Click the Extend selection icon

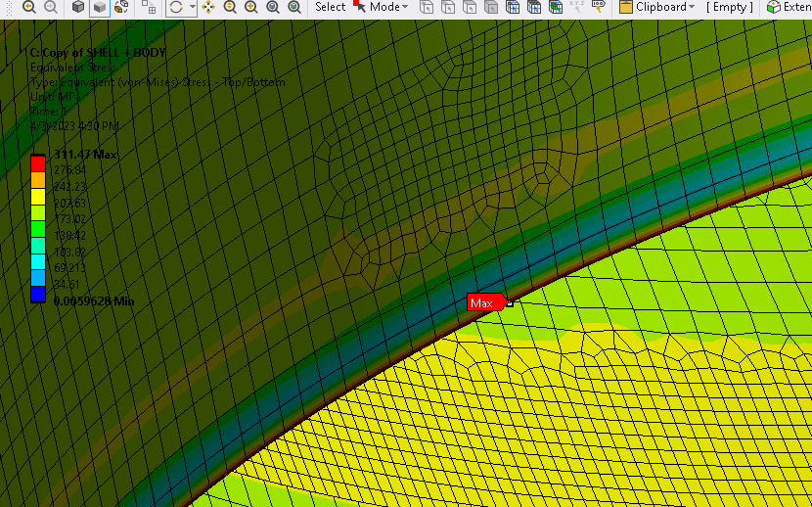point(773,7)
